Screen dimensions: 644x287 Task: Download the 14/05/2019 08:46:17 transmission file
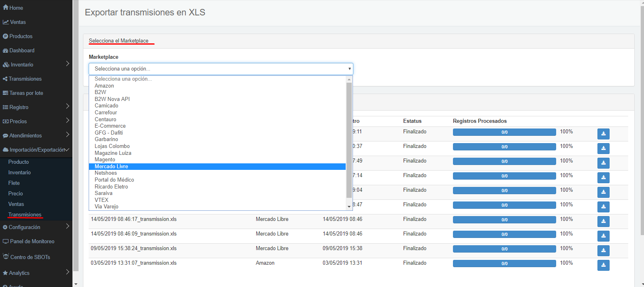[x=603, y=221]
